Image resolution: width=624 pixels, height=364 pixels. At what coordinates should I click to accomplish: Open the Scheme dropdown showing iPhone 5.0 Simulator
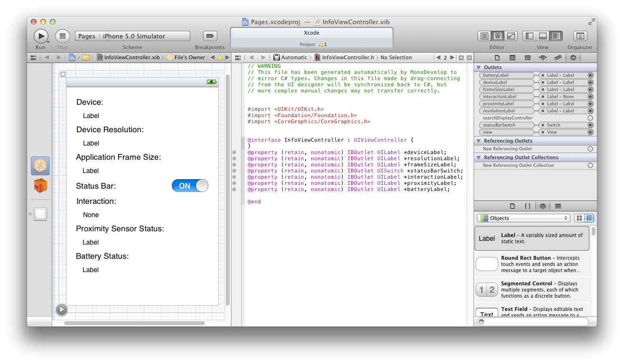pos(132,36)
